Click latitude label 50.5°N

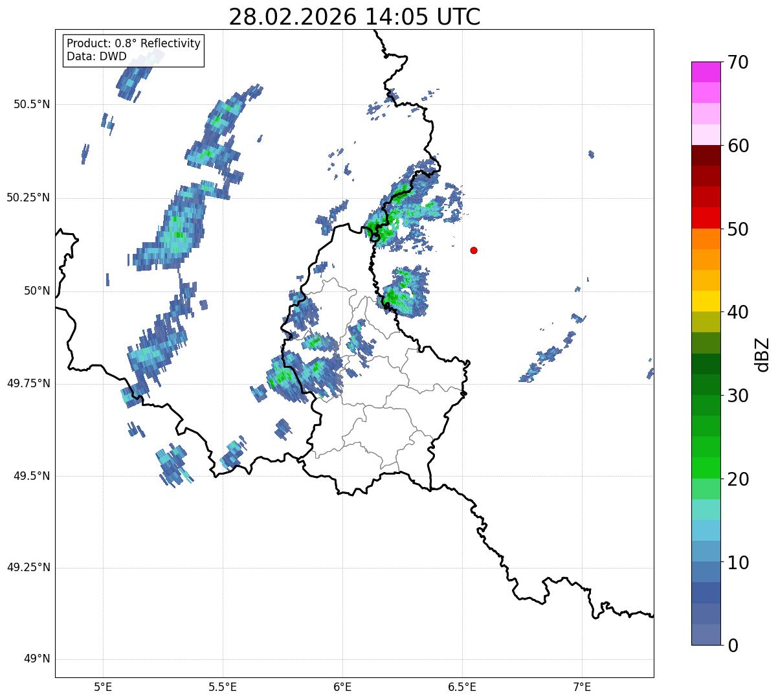(x=32, y=104)
